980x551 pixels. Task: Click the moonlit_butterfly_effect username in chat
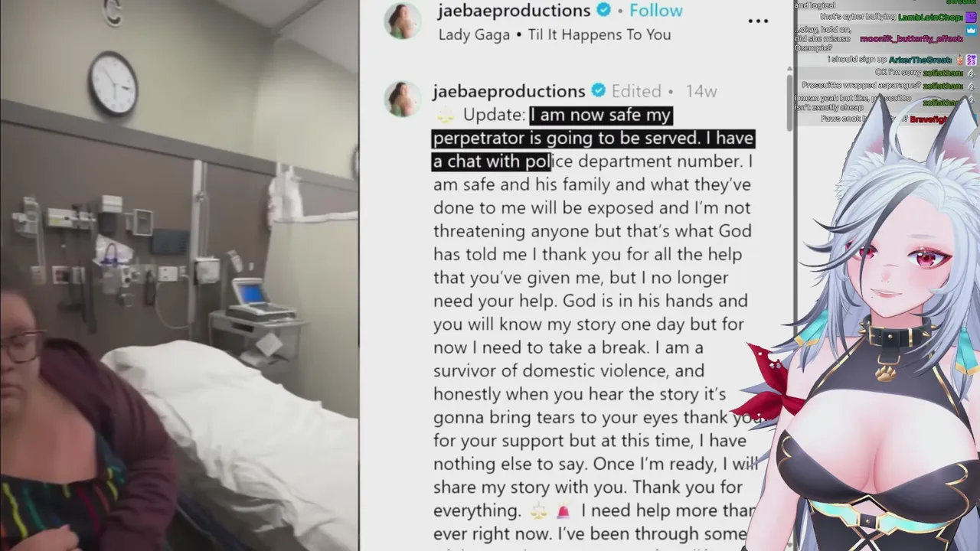[x=911, y=38]
